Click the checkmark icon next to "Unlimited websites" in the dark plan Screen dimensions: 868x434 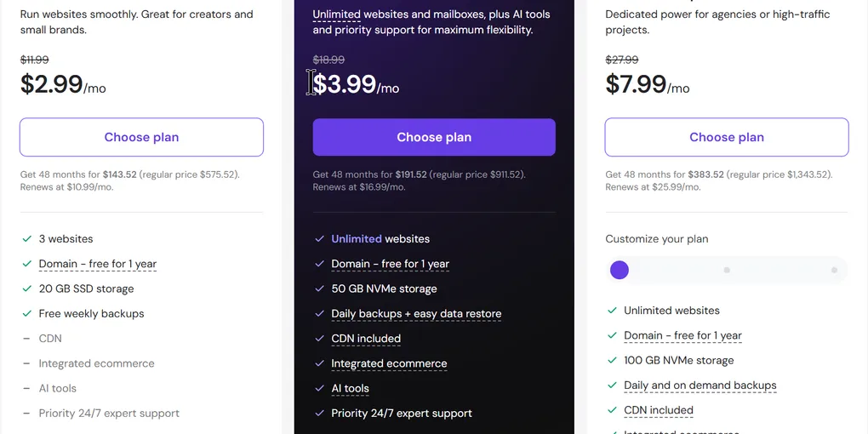[x=319, y=239]
